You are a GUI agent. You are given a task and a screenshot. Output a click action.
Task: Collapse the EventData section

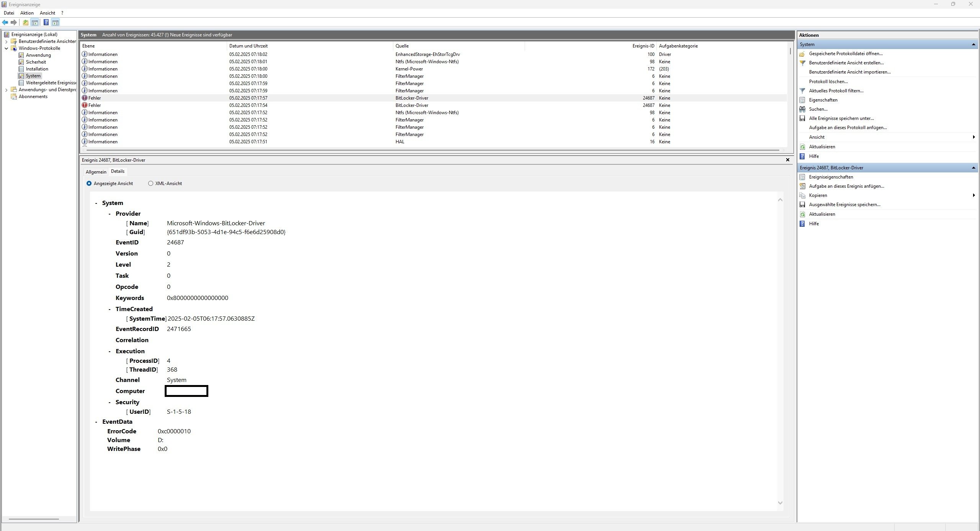point(96,422)
